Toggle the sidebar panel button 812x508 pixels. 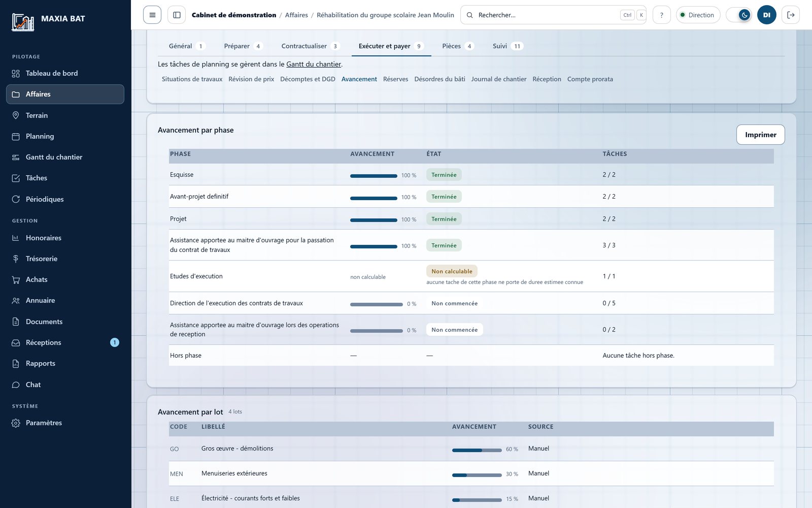pyautogui.click(x=177, y=15)
